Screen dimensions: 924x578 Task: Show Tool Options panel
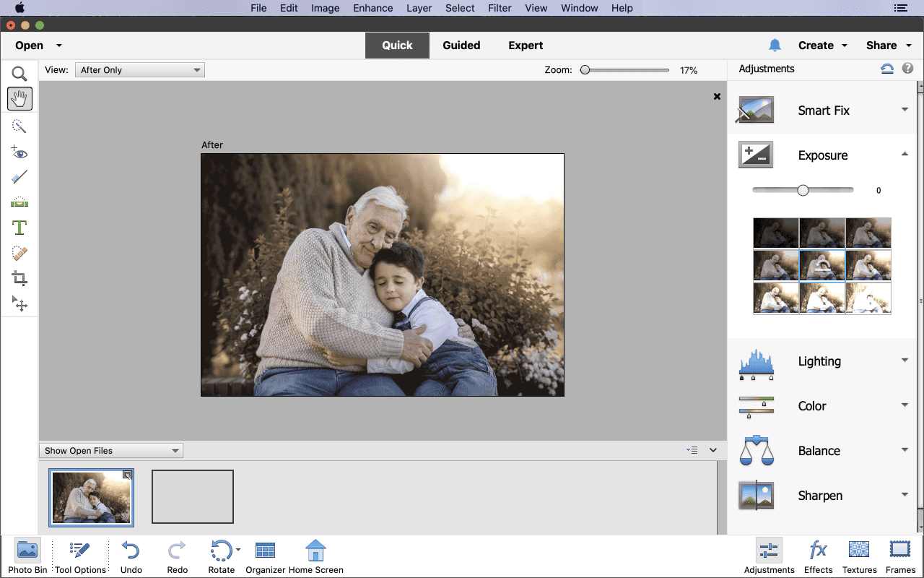80,556
